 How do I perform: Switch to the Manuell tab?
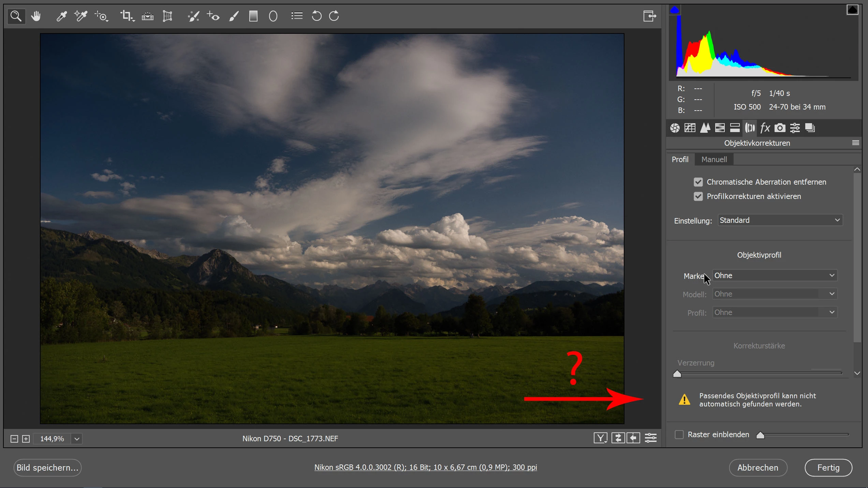tap(714, 159)
